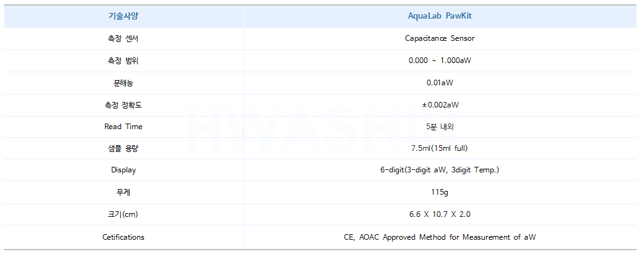Screen dimensions: 644x257
Task: Select the '0.000 ~ 1.000aW' value
Action: tap(440, 61)
